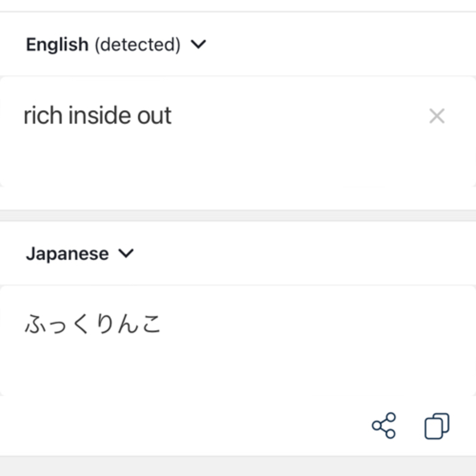
Task: Expand the Japanese target language chevron
Action: [126, 254]
